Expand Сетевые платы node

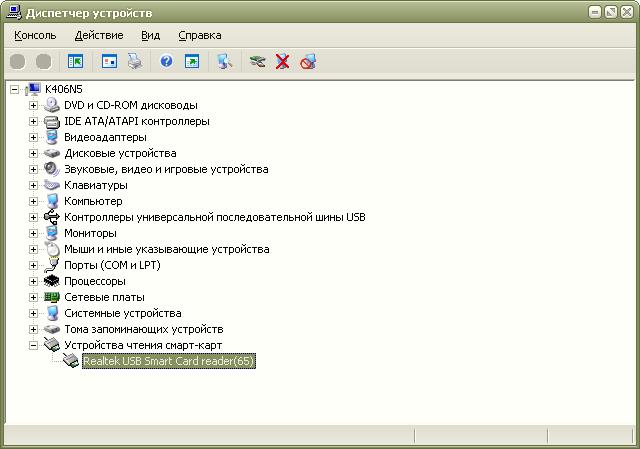[33, 297]
